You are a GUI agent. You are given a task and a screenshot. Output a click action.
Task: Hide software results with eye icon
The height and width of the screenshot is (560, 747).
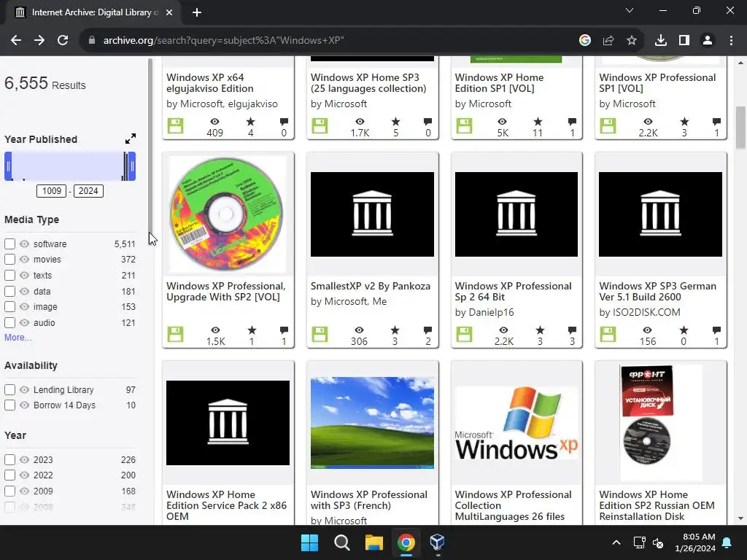(24, 244)
